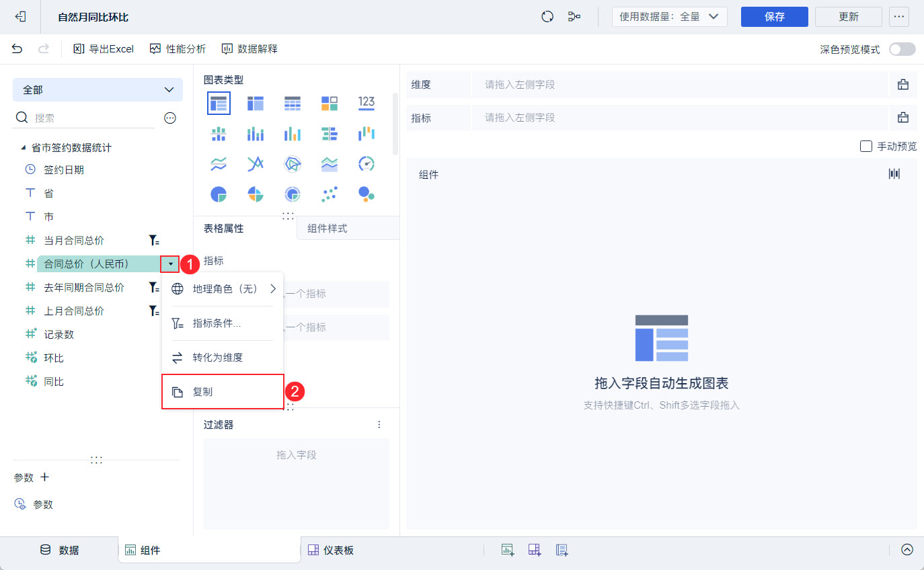Open 性能分析 from the toolbar
924x570 pixels.
coord(178,48)
